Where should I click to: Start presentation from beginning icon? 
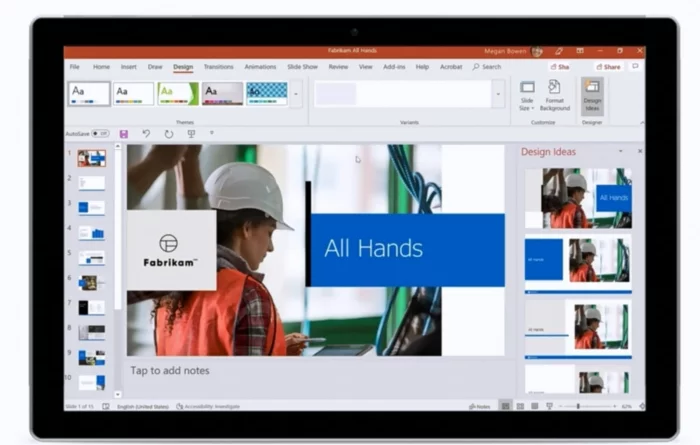coord(191,133)
